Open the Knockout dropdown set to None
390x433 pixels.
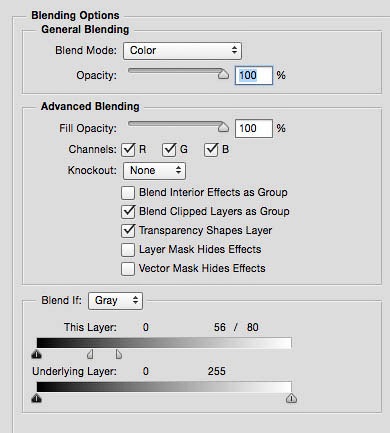(x=154, y=171)
